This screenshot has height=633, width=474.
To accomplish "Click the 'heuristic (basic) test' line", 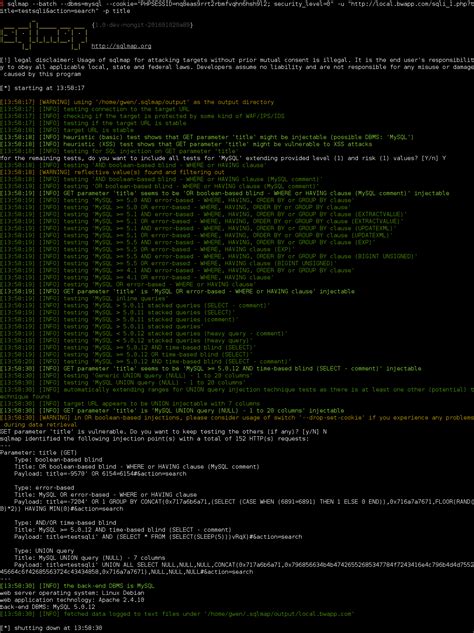I will click(x=207, y=137).
